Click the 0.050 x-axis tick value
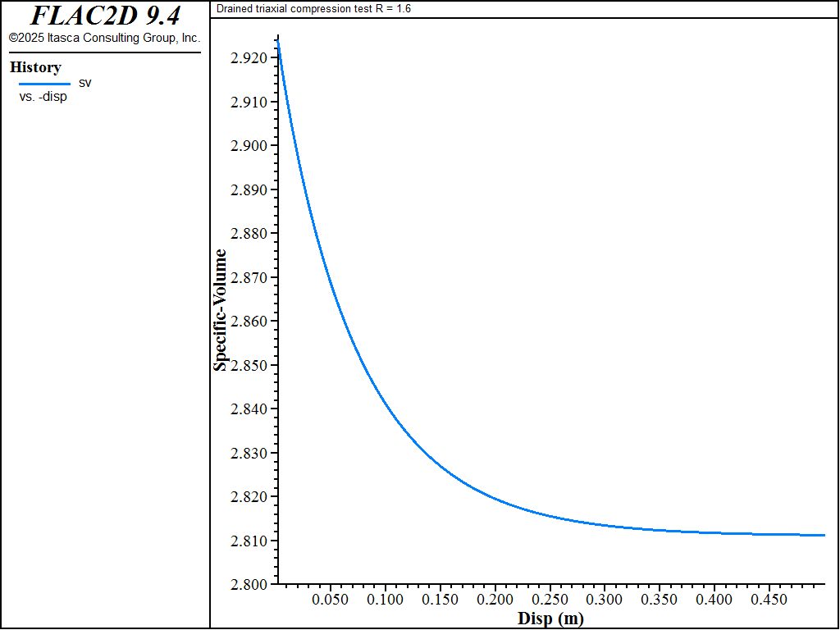The width and height of the screenshot is (840, 630). tap(331, 599)
